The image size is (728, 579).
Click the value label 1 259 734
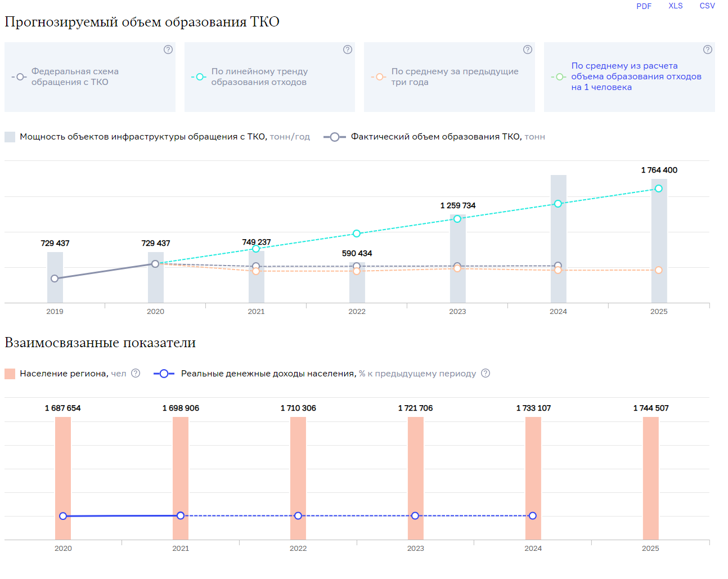[x=458, y=205]
